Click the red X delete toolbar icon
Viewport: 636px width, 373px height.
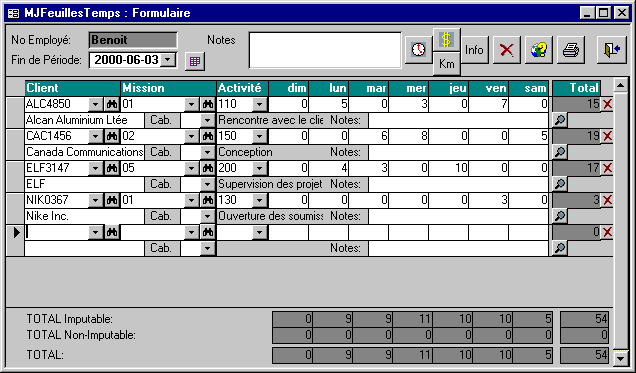(x=507, y=50)
